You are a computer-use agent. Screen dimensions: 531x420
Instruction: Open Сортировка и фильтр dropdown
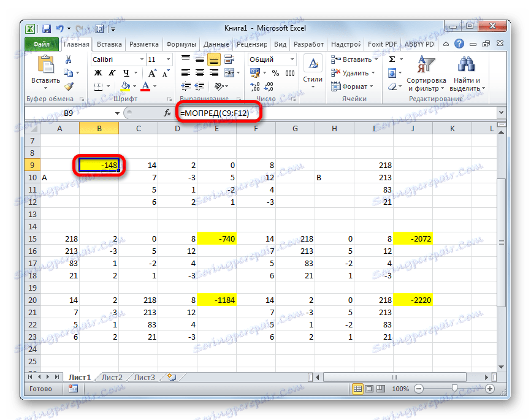(x=426, y=74)
